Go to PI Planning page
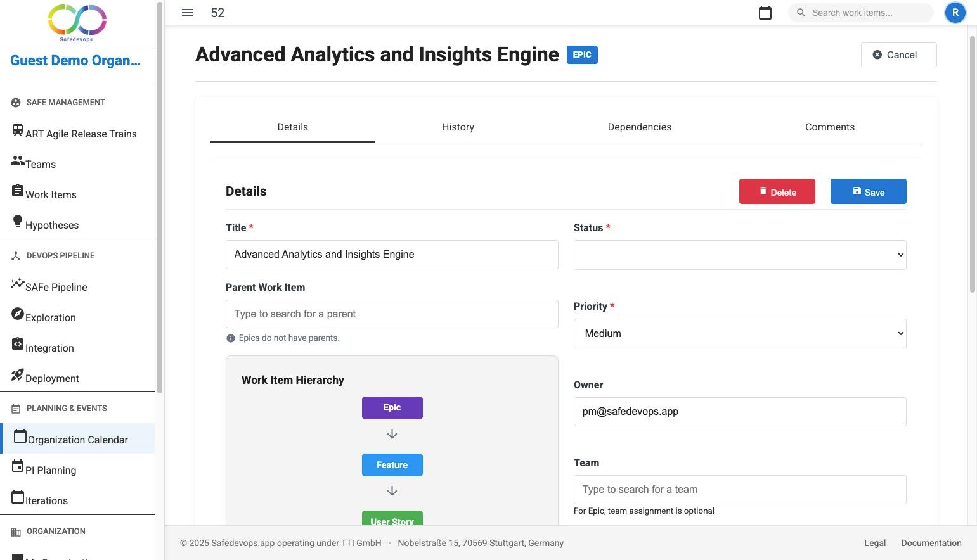The height and width of the screenshot is (560, 977). click(77, 469)
